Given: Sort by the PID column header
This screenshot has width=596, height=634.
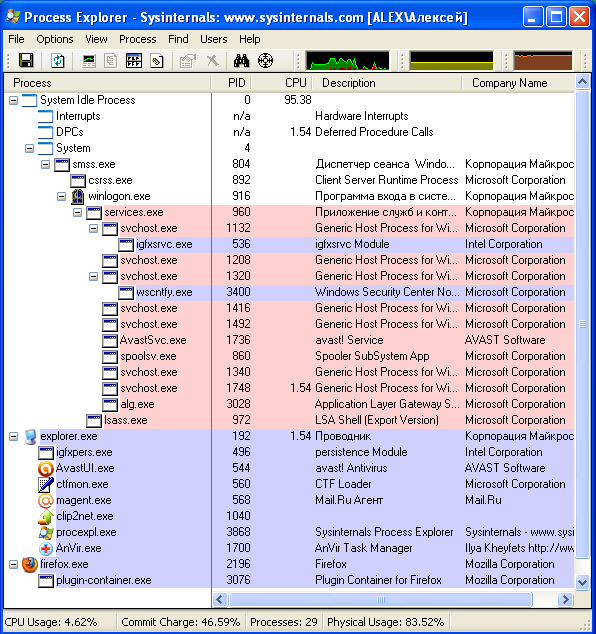Looking at the screenshot, I should (x=231, y=83).
